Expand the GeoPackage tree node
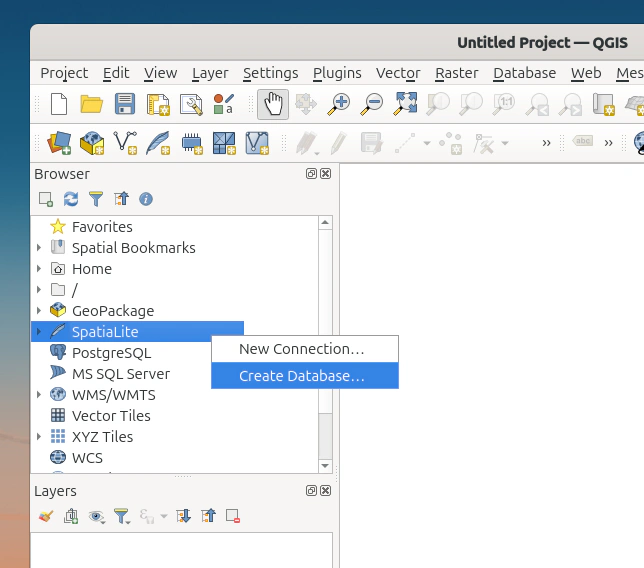Viewport: 644px width, 568px height. (39, 311)
